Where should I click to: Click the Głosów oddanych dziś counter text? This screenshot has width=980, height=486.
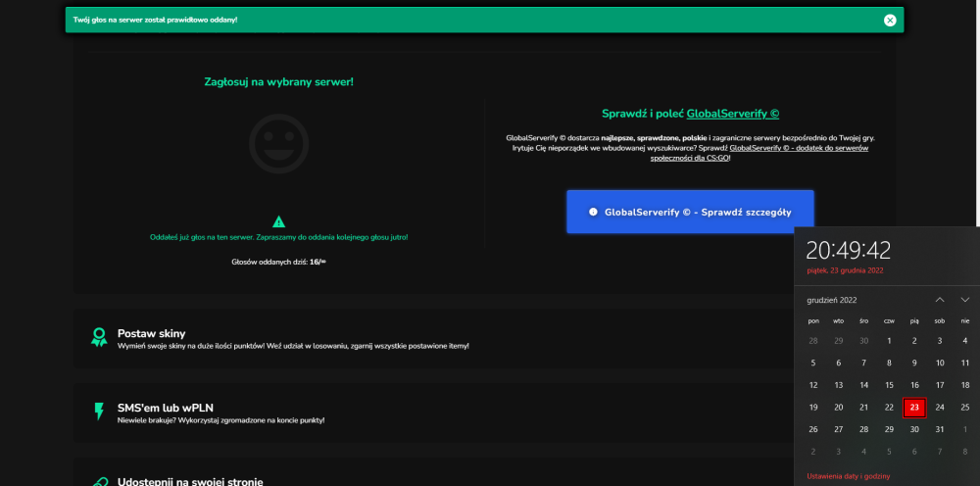coord(278,262)
